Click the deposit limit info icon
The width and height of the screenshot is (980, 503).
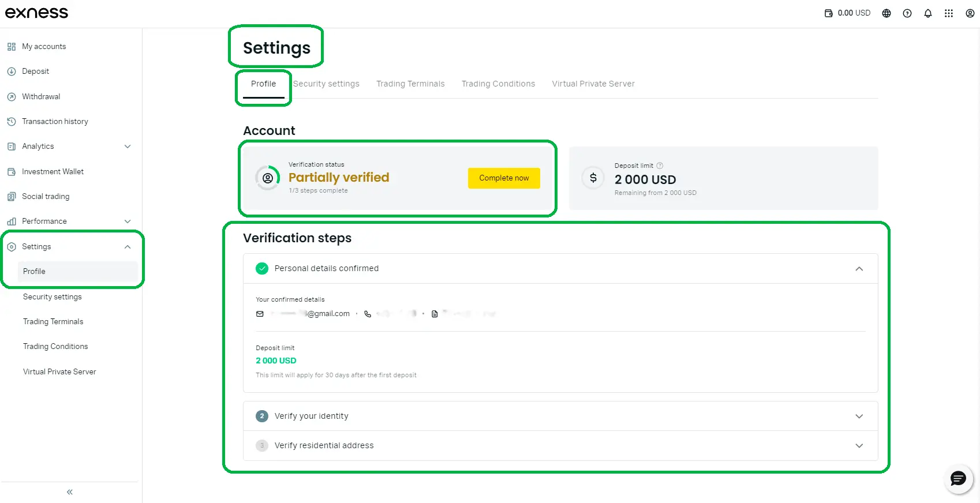click(x=660, y=166)
